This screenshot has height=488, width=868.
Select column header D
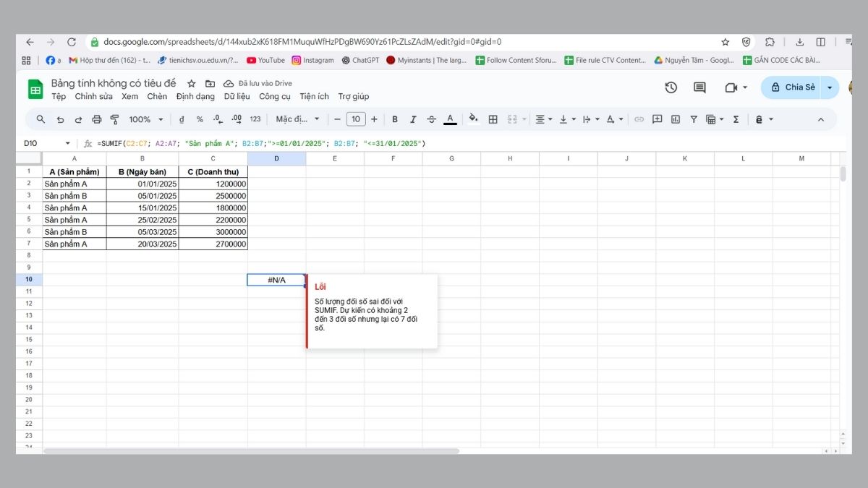coord(276,158)
